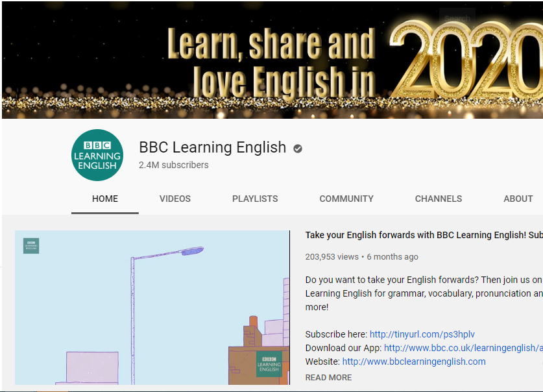
Task: Open the ABOUT tab
Action: (x=518, y=199)
